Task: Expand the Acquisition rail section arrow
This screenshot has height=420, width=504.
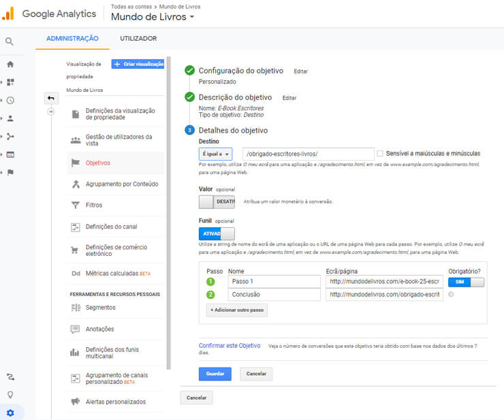Action: coord(1,137)
